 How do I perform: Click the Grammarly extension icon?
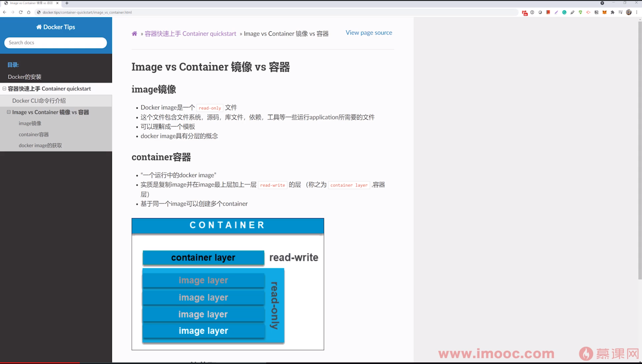564,12
